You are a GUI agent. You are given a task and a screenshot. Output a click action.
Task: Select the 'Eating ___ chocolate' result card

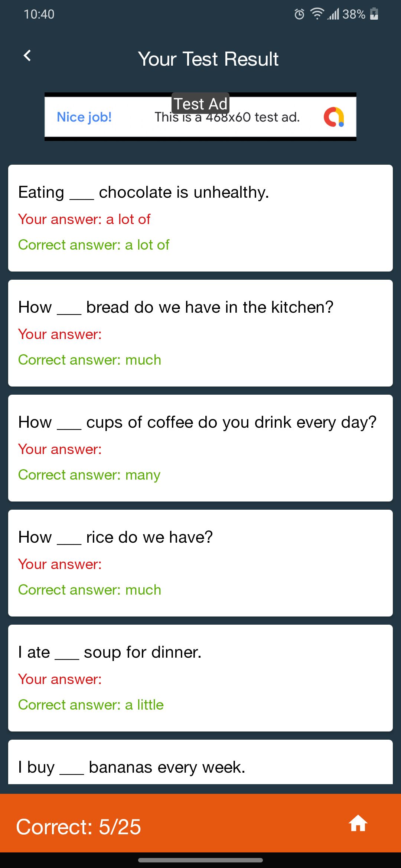[x=200, y=218]
